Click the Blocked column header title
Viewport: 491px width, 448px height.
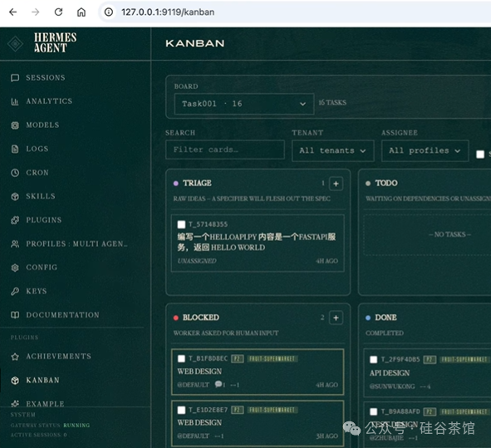tap(201, 318)
